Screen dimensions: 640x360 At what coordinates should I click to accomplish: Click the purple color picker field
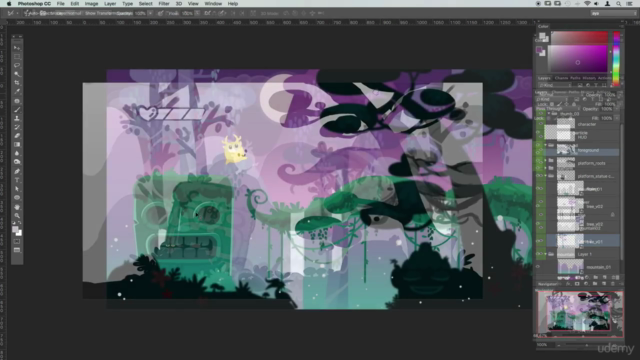tap(578, 58)
